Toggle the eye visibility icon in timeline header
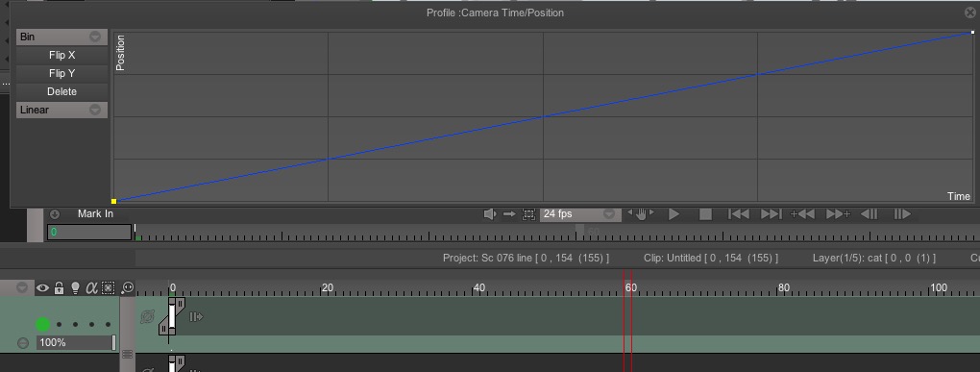This screenshot has height=372, width=980. click(x=42, y=288)
